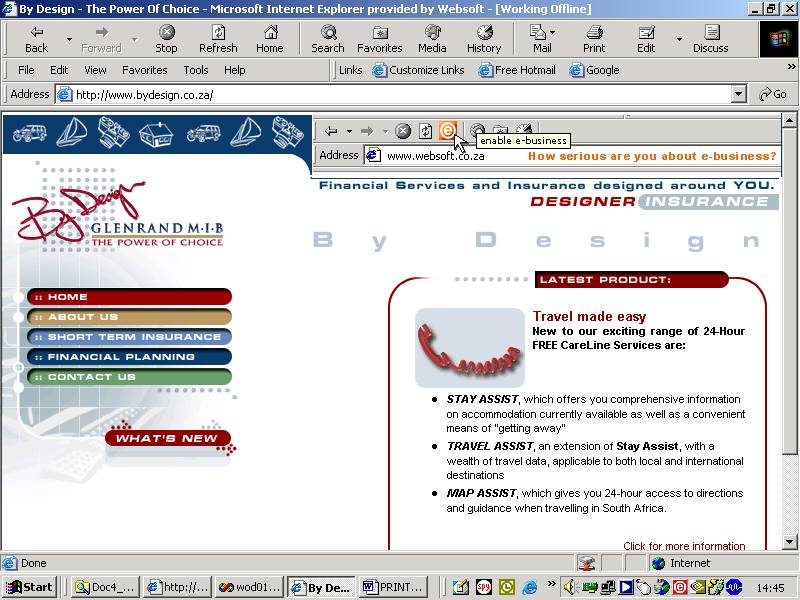Refresh the page with the Refresh button
Image resolution: width=800 pixels, height=600 pixels.
coord(218,39)
